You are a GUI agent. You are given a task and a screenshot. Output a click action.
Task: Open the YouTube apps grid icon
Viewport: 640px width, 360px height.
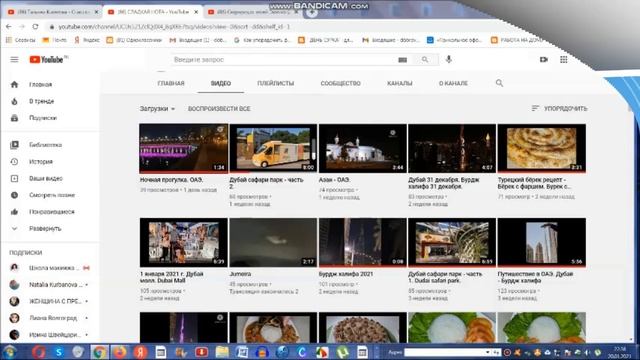(564, 60)
